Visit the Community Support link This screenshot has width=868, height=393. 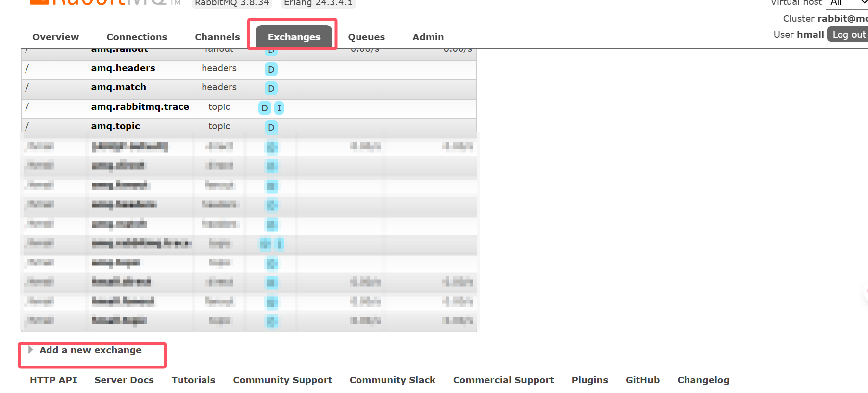pyautogui.click(x=282, y=380)
